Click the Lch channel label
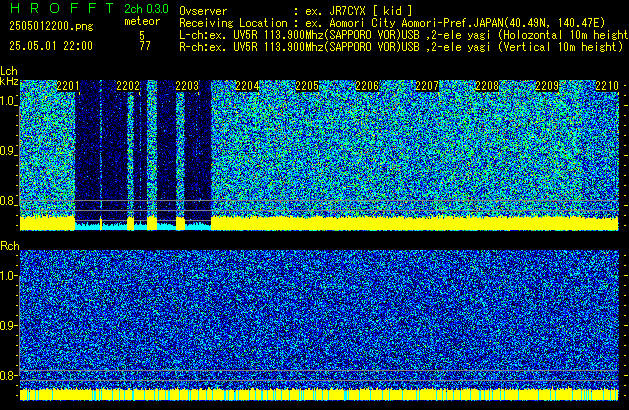 click(9, 71)
